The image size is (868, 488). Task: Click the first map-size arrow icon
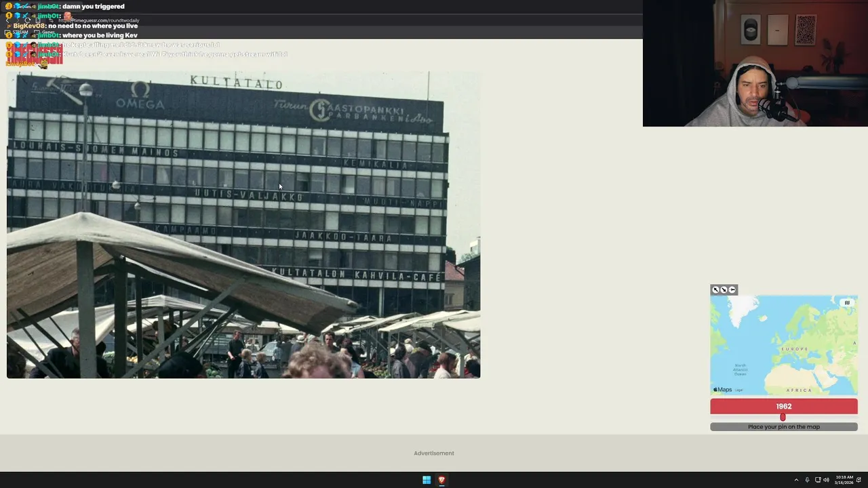(715, 290)
